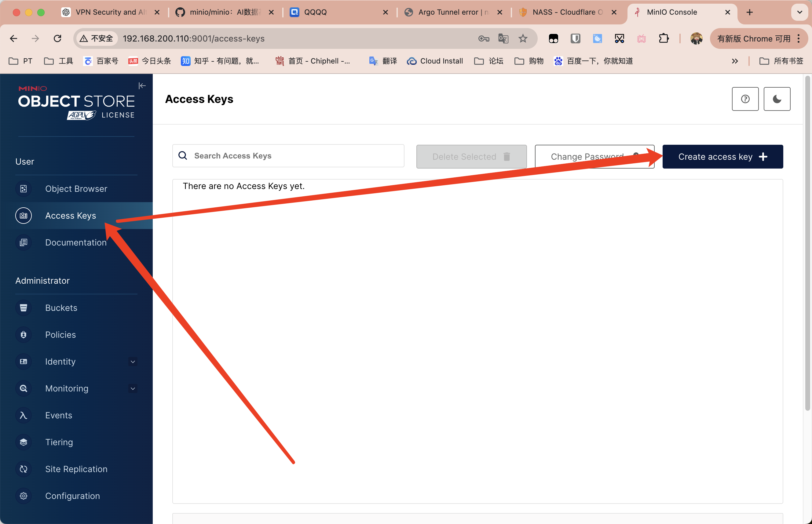Click the Change Password button
Image resolution: width=812 pixels, height=524 pixels.
(x=594, y=156)
